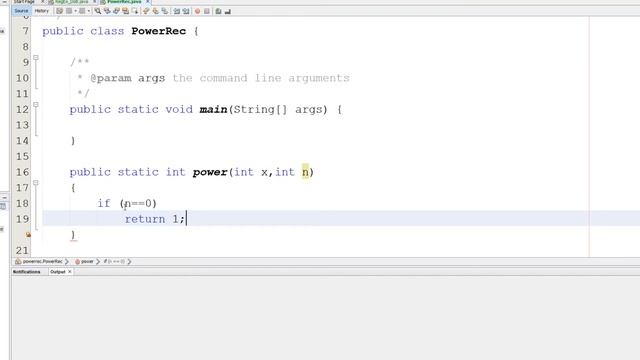The width and height of the screenshot is (640, 360).
Task: Click the Last Edit toolbar icon
Action: pos(60,11)
